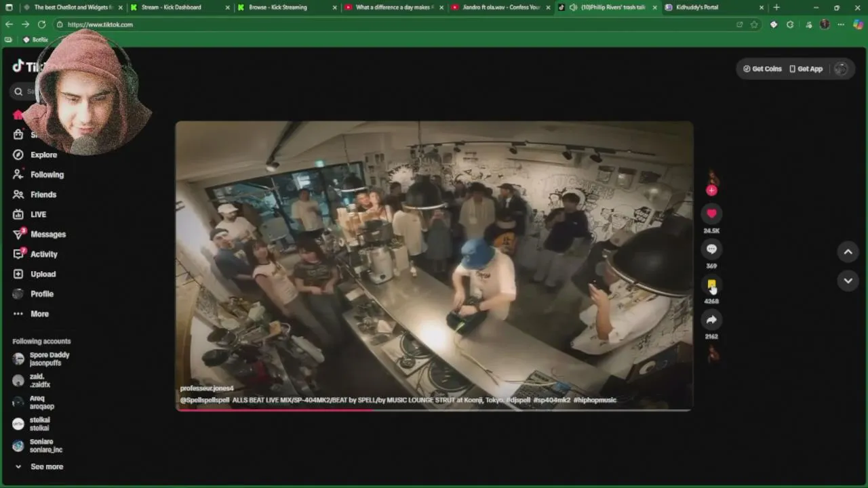This screenshot has height=488, width=868.
Task: Open the tab actions menu icon
Action: click(9, 7)
